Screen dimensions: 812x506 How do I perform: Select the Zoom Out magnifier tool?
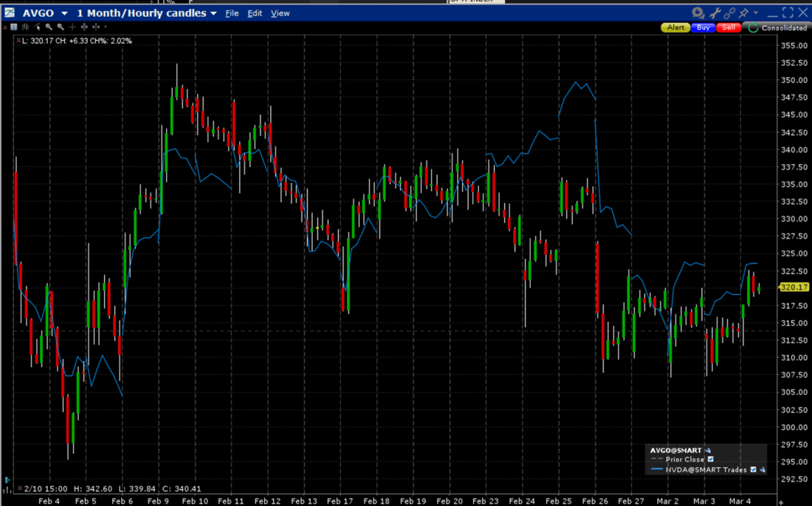pos(61,27)
